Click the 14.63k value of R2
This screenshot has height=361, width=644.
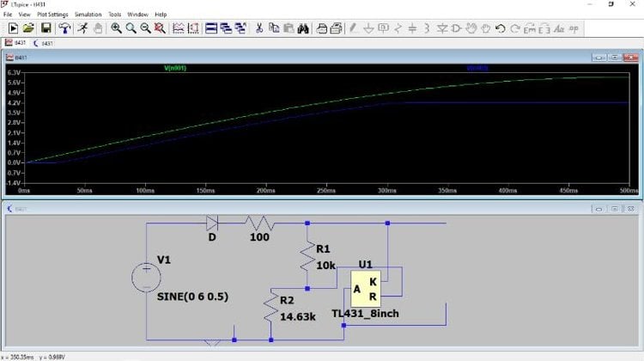[298, 317]
